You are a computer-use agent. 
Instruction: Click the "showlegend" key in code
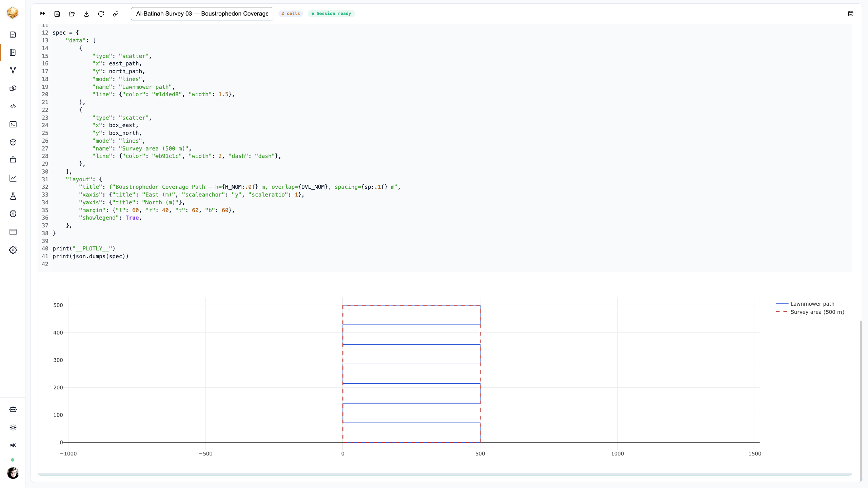click(x=99, y=218)
